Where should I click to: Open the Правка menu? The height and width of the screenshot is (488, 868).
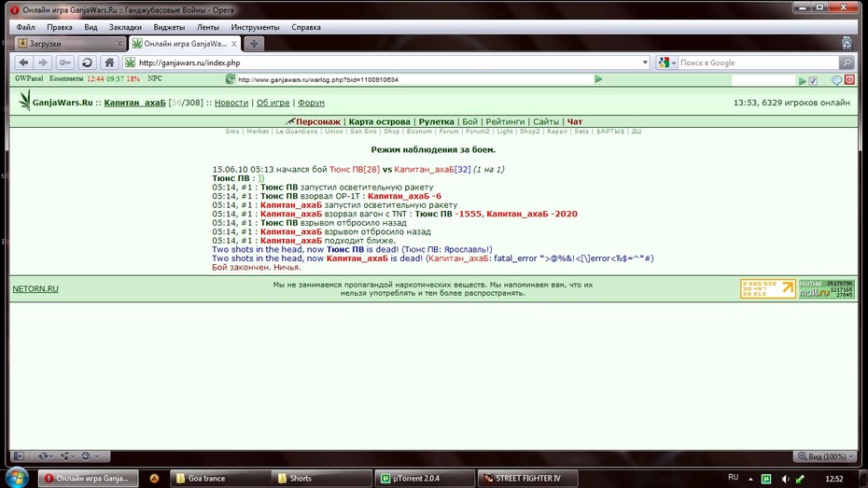click(59, 27)
